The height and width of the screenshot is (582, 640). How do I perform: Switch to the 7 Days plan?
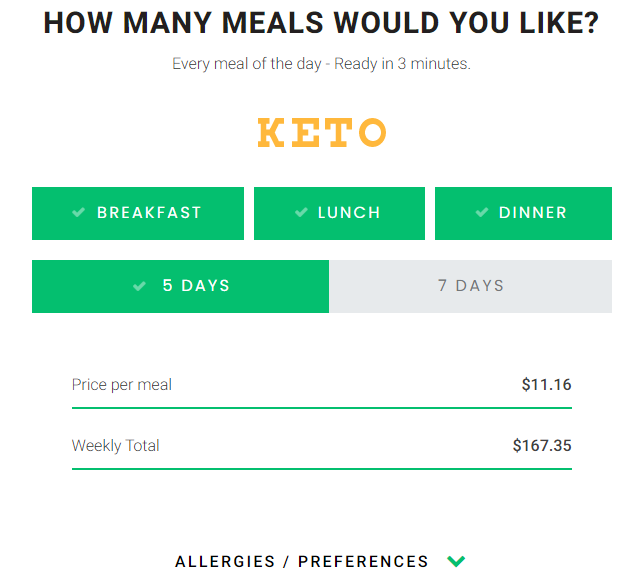(470, 286)
